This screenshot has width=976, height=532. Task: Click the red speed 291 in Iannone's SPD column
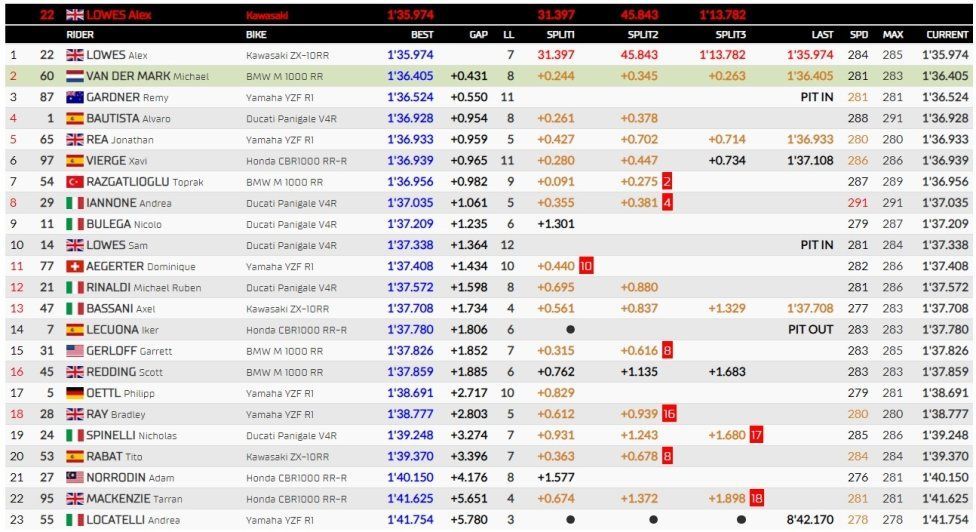pos(858,203)
